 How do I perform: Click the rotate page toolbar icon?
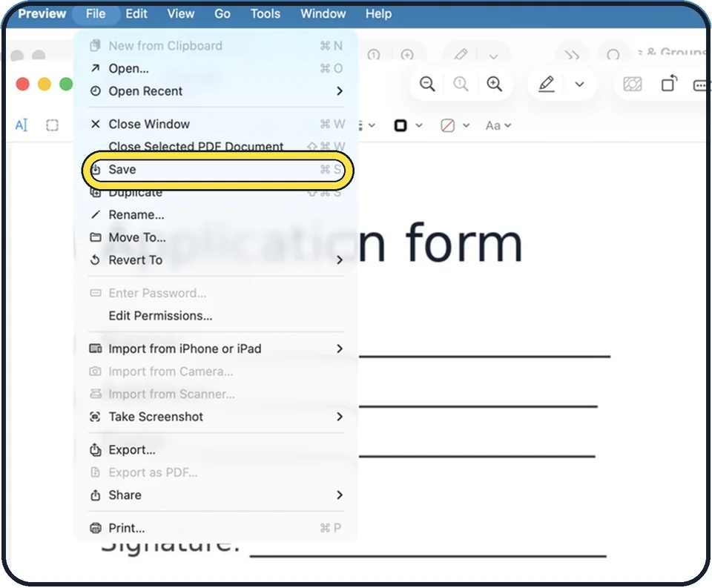(669, 84)
